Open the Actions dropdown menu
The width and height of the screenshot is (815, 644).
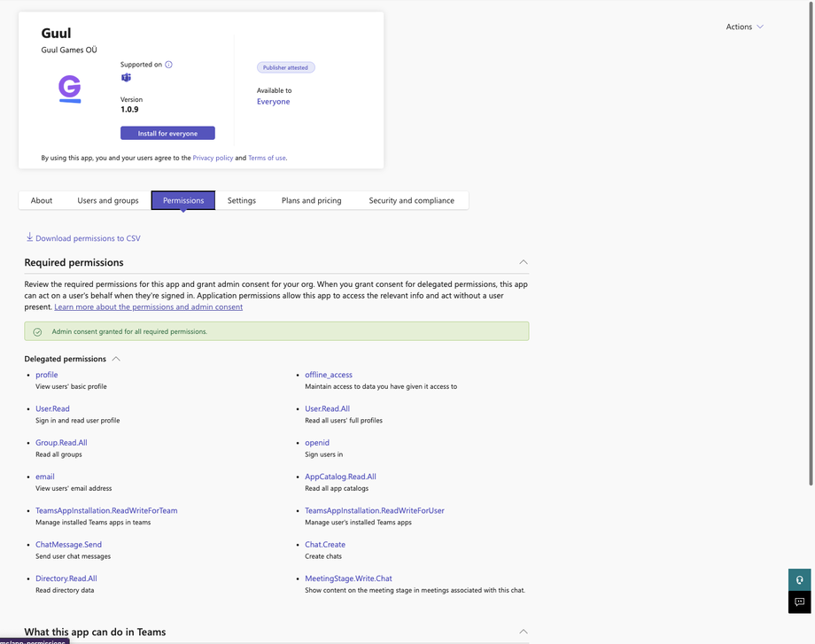click(744, 27)
